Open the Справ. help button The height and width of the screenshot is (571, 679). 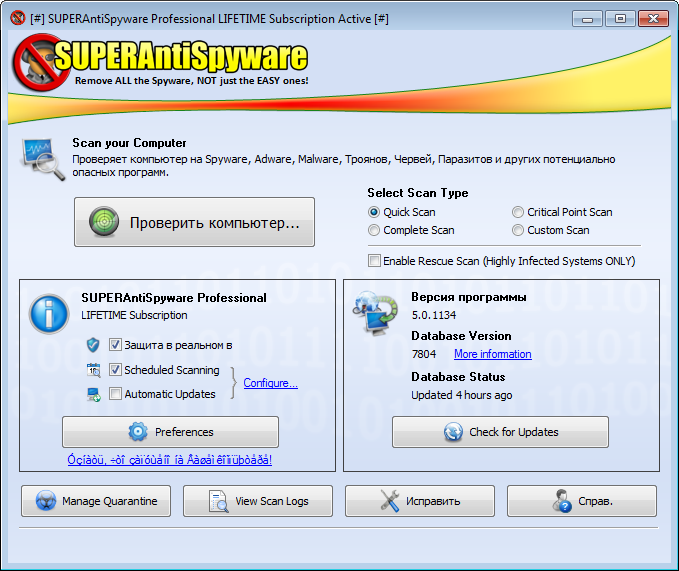point(582,501)
